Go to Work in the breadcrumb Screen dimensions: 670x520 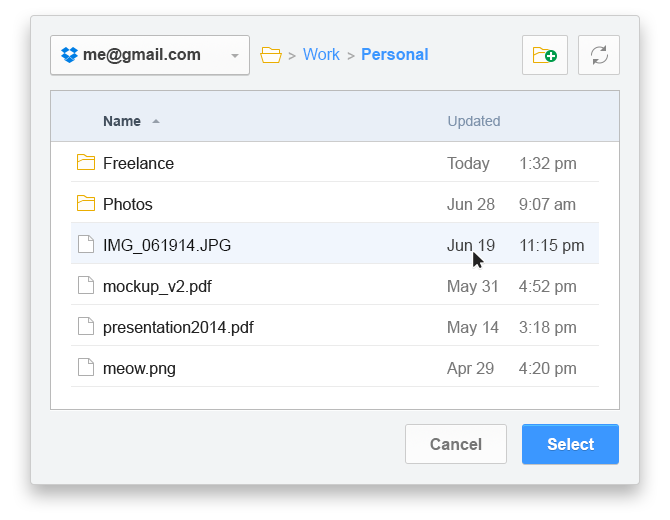click(321, 55)
